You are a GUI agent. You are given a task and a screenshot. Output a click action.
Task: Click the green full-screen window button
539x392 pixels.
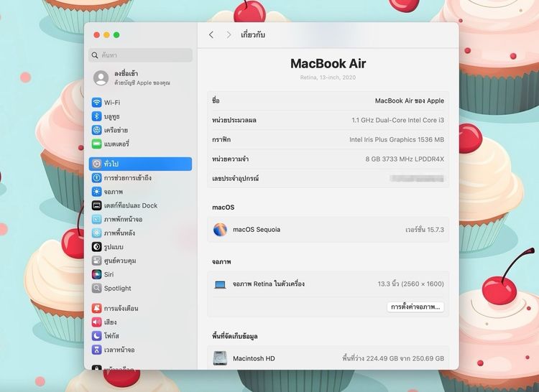116,34
